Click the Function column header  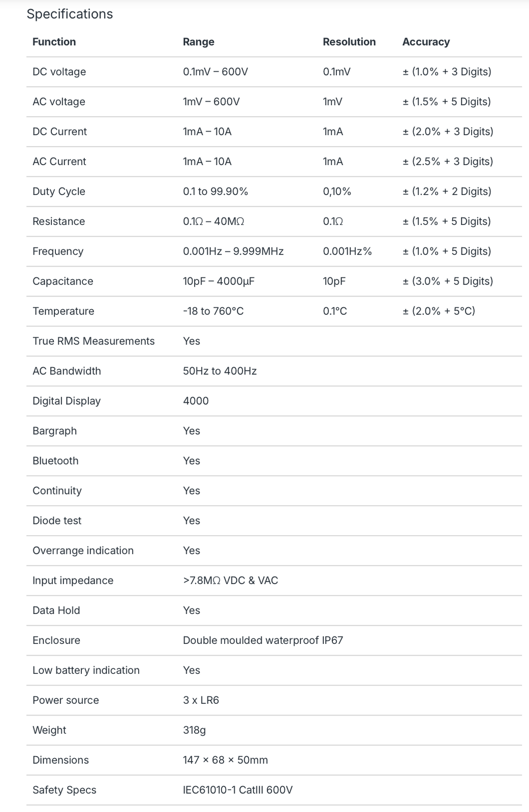point(54,42)
